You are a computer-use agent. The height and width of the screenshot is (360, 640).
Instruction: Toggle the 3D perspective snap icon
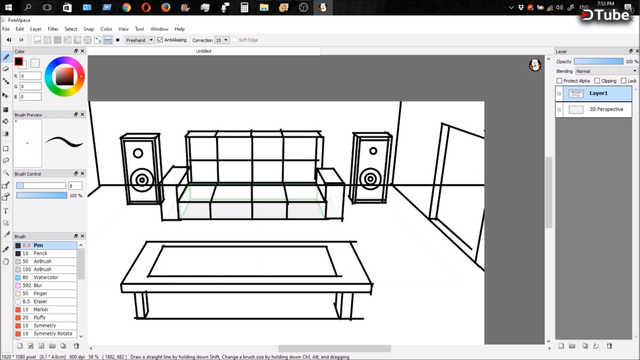click(108, 40)
